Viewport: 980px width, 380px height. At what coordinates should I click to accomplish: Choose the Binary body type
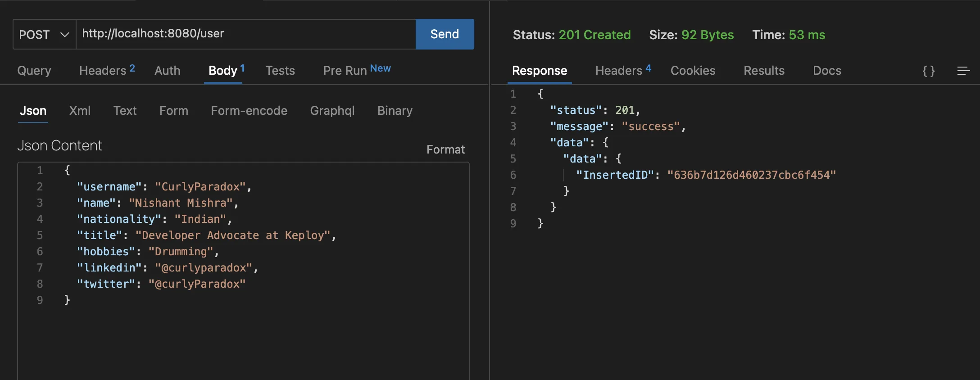tap(395, 111)
